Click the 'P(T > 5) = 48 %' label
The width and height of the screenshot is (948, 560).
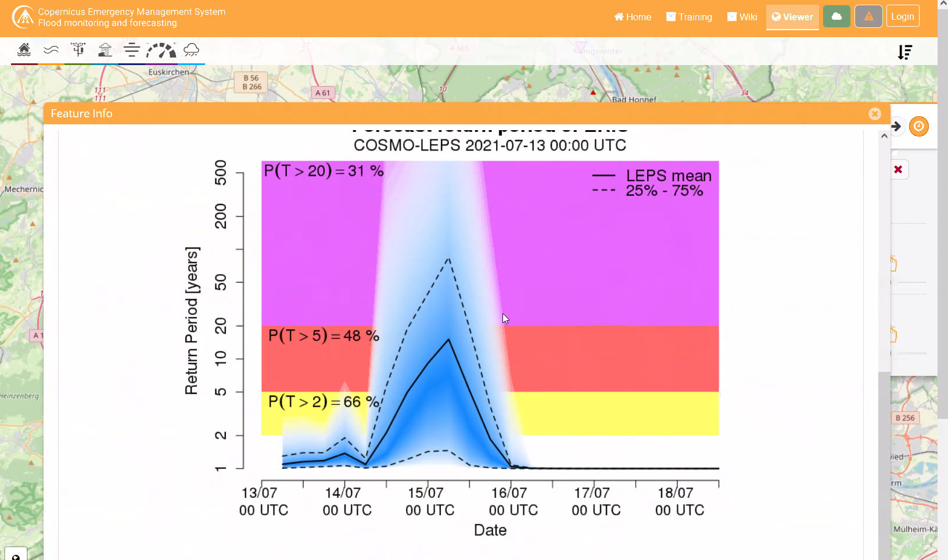[324, 336]
